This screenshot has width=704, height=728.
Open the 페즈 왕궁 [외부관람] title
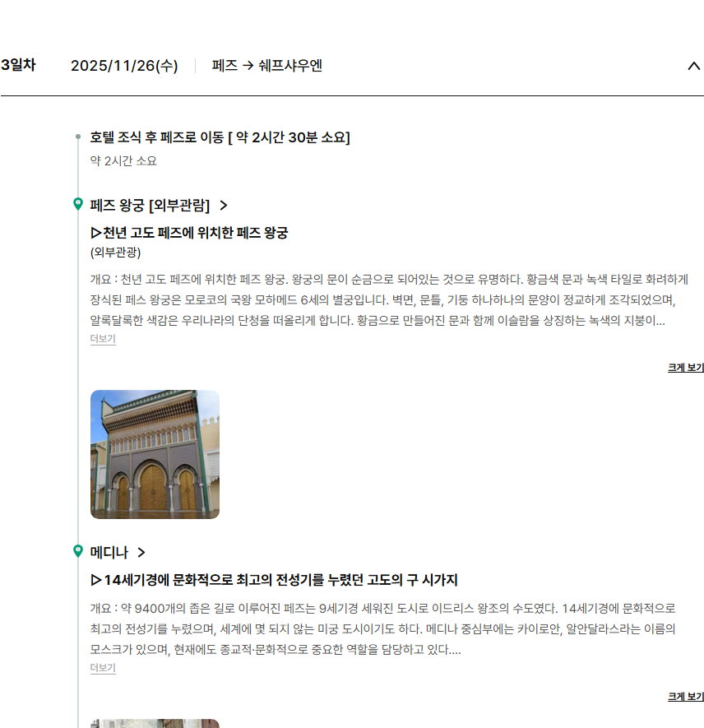click(150, 205)
